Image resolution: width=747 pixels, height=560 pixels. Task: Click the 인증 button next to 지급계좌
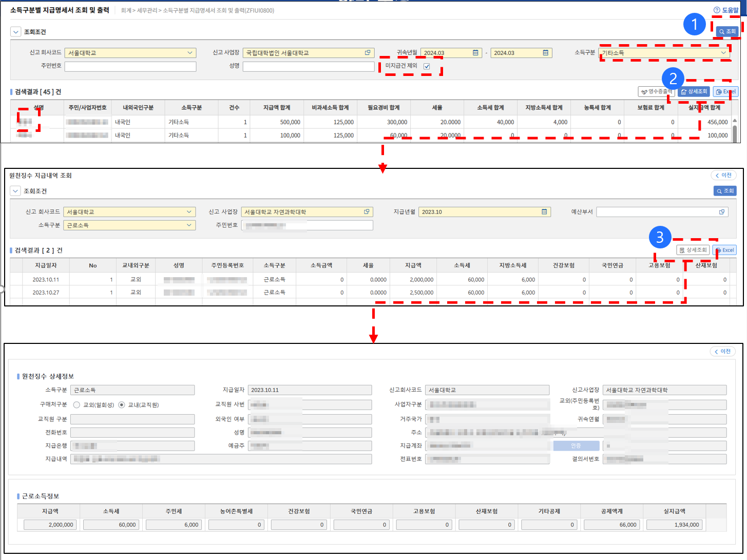576,446
